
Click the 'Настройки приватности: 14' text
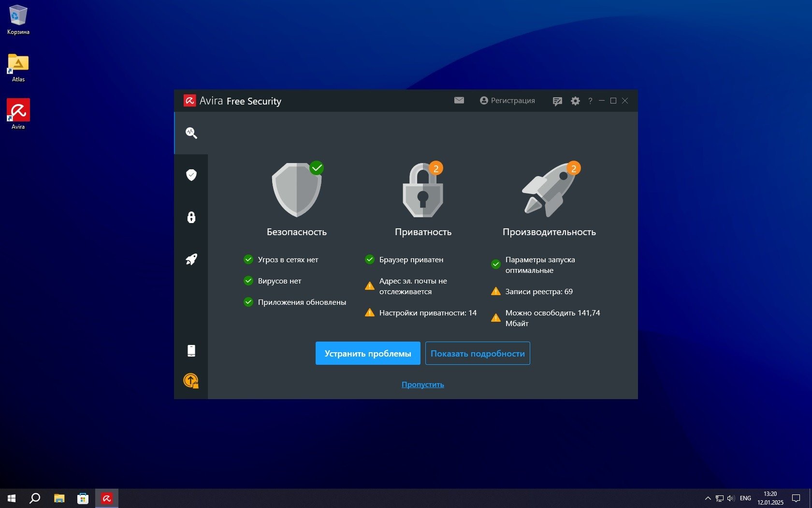pyautogui.click(x=428, y=313)
